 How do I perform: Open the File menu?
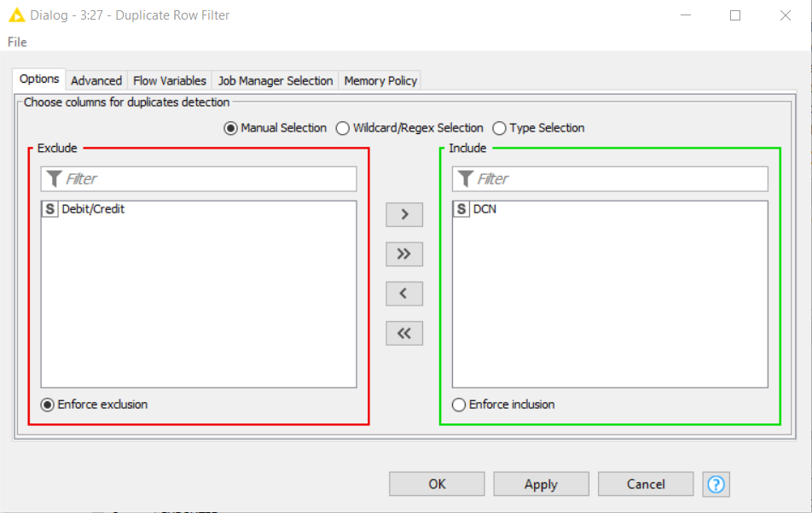tap(17, 42)
